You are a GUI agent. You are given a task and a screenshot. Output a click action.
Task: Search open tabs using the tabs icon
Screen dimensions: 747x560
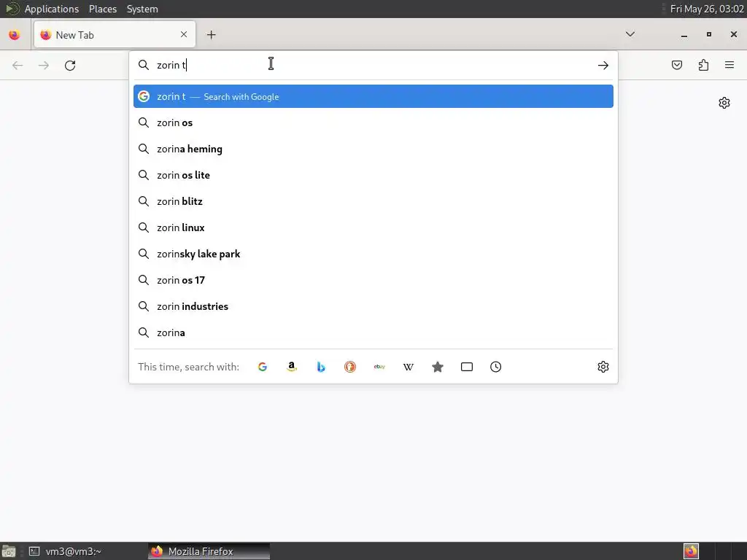click(467, 367)
